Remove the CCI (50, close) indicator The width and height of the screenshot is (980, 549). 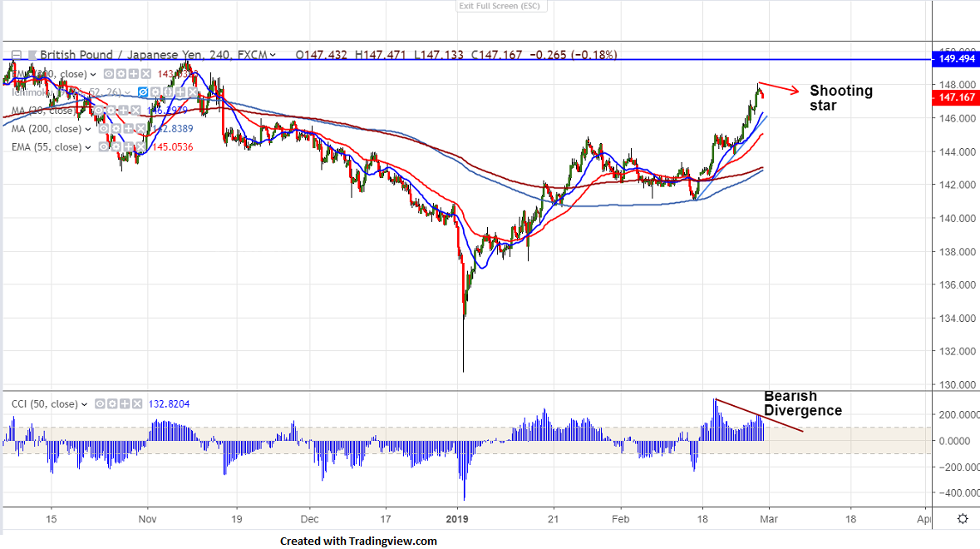coord(137,404)
